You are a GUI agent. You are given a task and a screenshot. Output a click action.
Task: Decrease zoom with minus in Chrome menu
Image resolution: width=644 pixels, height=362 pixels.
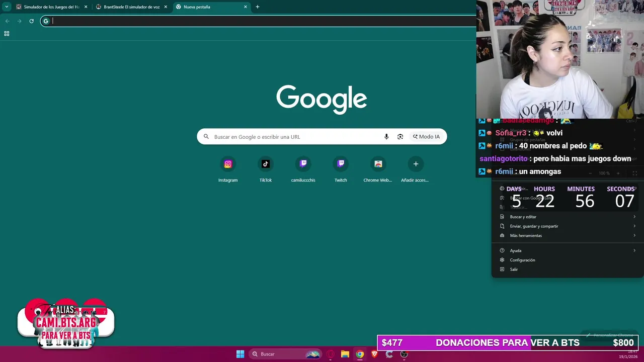click(x=590, y=173)
